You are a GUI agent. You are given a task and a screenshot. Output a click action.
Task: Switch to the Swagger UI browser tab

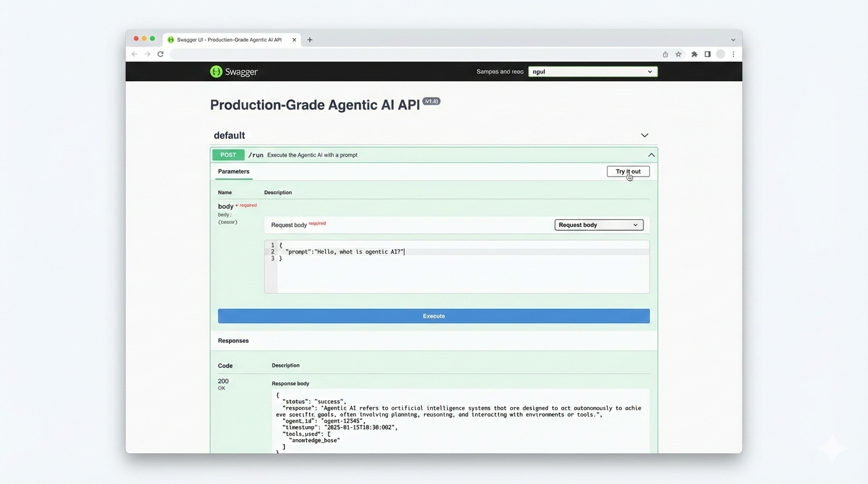[x=230, y=39]
